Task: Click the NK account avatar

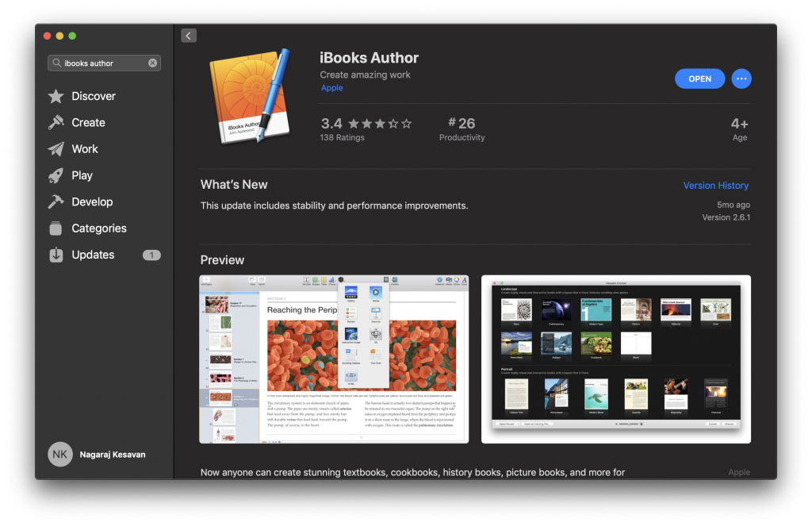Action: click(x=60, y=455)
